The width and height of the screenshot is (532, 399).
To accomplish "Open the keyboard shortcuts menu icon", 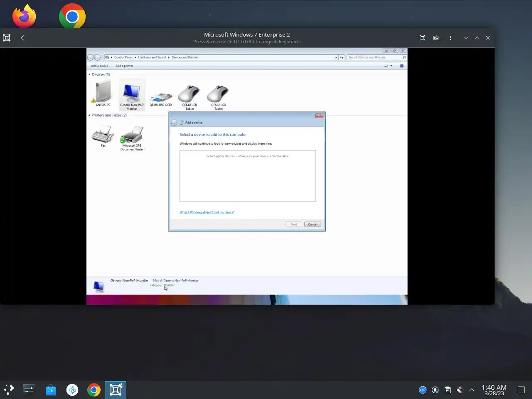I will pyautogui.click(x=436, y=38).
